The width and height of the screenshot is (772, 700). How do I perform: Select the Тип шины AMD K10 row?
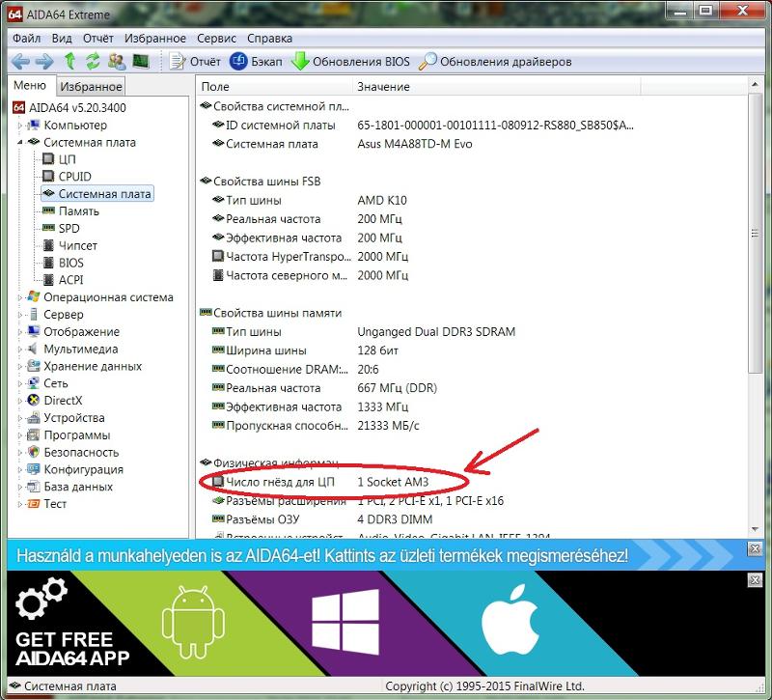[309, 200]
